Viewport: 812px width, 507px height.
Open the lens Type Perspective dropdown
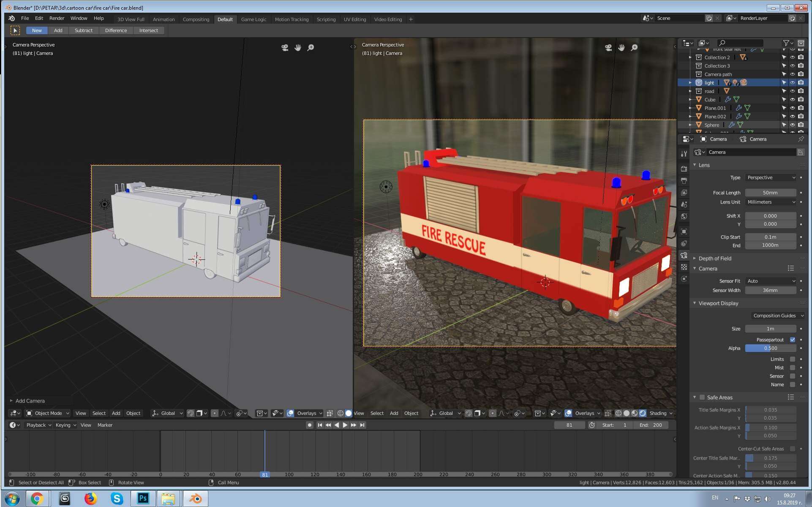[x=771, y=177]
